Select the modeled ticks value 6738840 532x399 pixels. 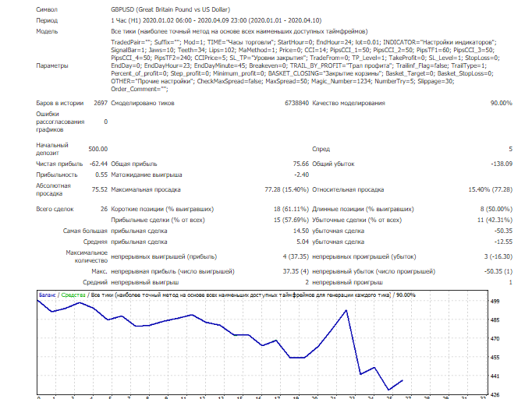pos(297,103)
